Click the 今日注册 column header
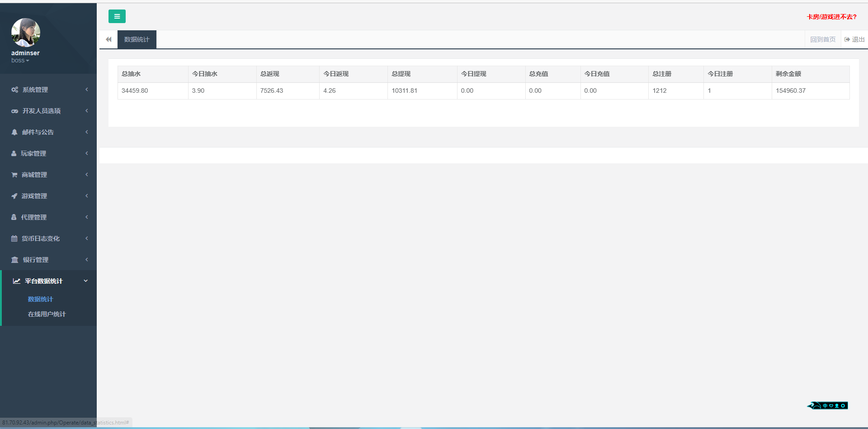This screenshot has height=429, width=868. [738, 74]
